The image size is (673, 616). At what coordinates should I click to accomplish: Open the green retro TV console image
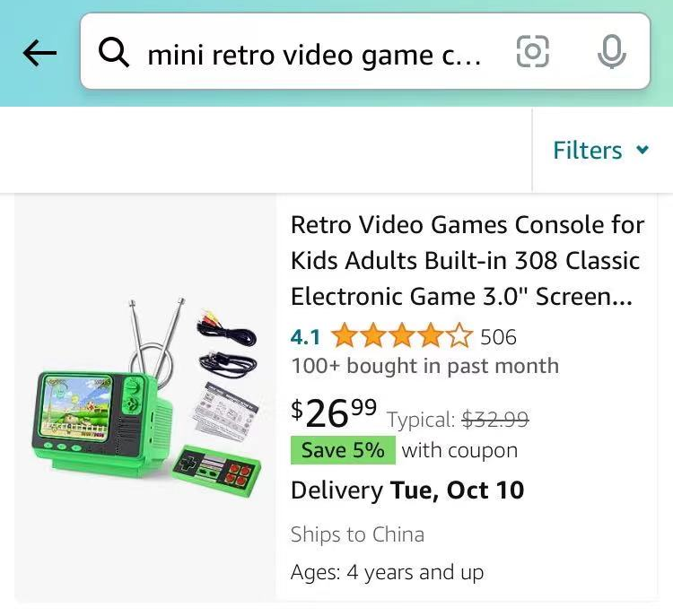[145, 398]
